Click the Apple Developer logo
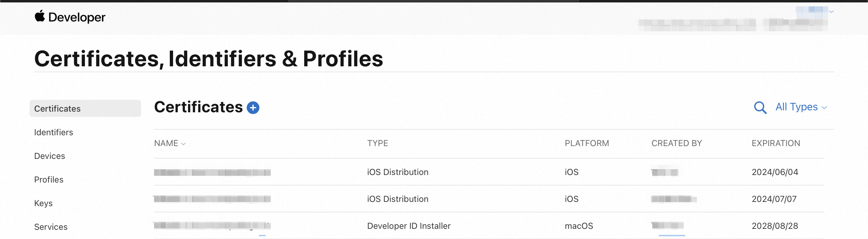 [70, 17]
